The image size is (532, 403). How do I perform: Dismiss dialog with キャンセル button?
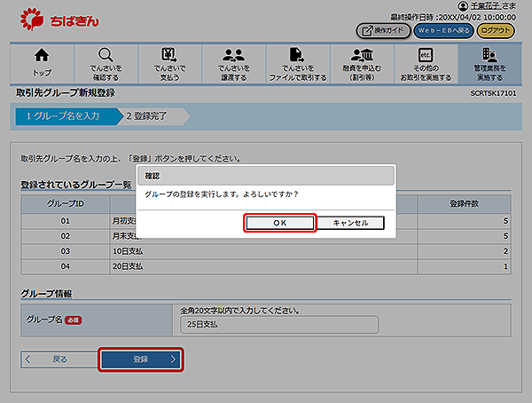(x=350, y=223)
